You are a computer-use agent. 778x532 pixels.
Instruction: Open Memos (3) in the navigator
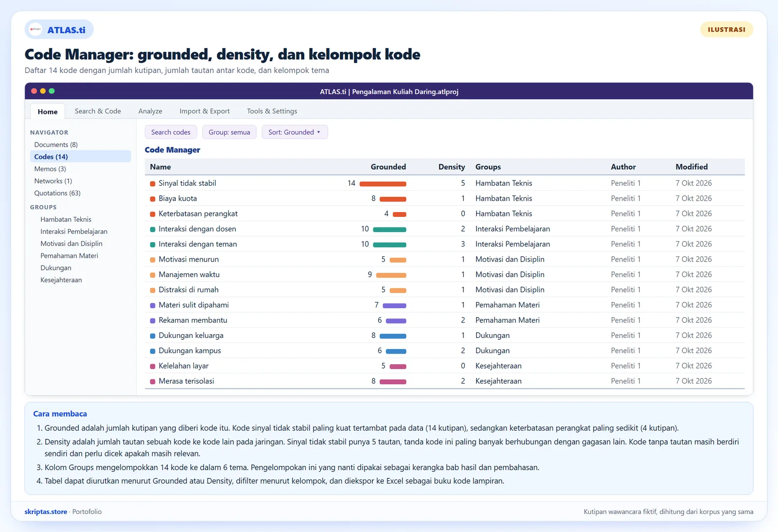point(80,169)
